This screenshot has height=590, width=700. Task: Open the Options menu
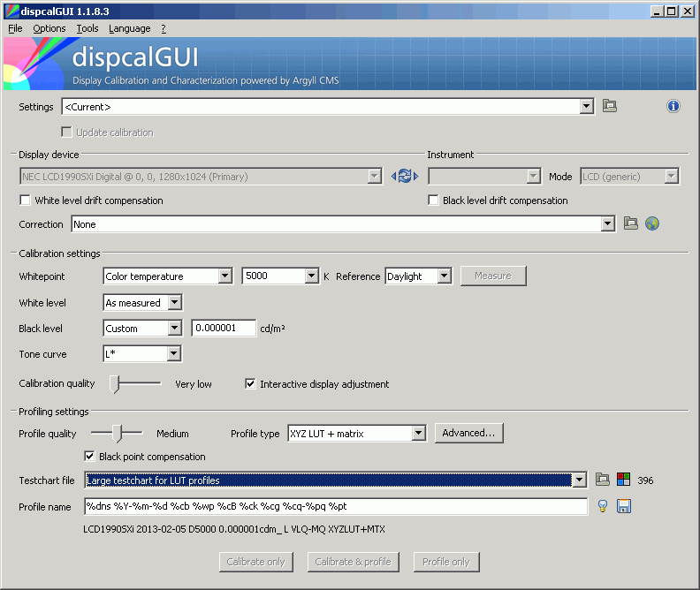[49, 28]
